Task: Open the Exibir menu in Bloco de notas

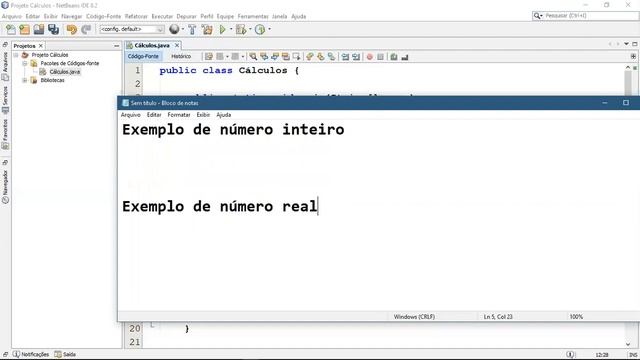Action: 203,115
